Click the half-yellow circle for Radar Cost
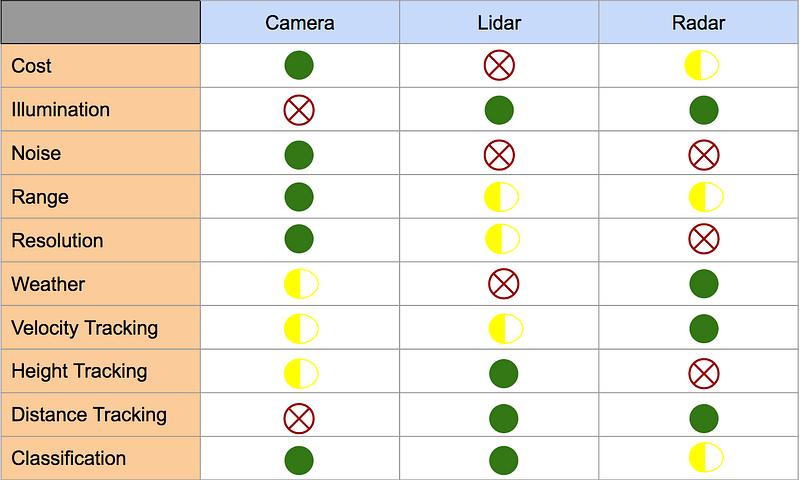Screen dimensions: 800x480 click(702, 65)
